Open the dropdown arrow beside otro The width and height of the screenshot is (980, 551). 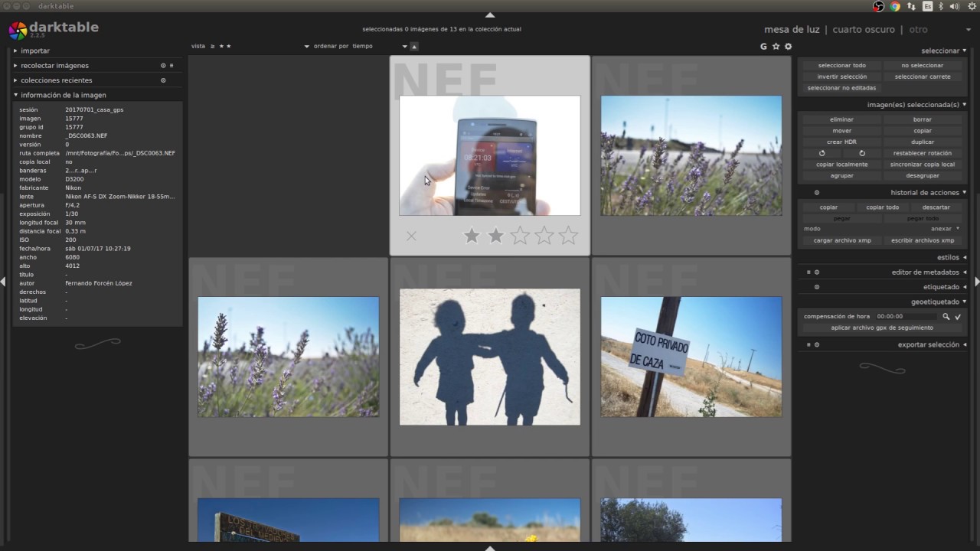[969, 30]
